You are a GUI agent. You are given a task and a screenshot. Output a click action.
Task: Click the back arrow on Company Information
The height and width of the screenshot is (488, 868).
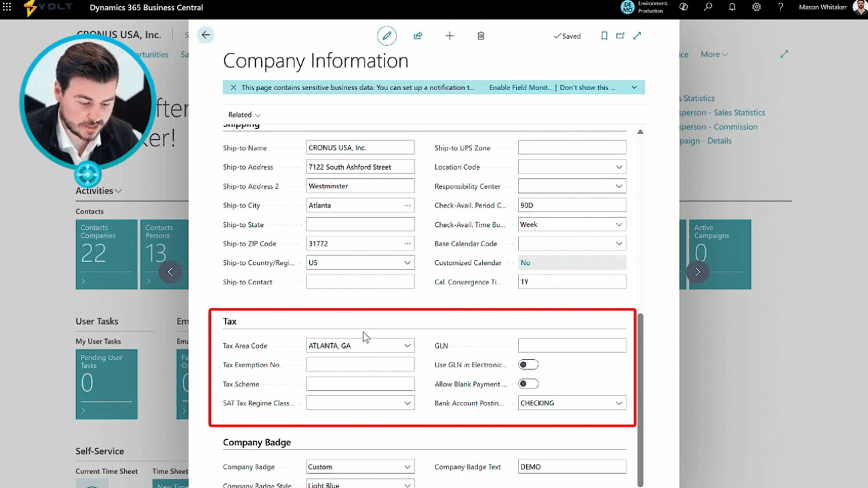206,35
